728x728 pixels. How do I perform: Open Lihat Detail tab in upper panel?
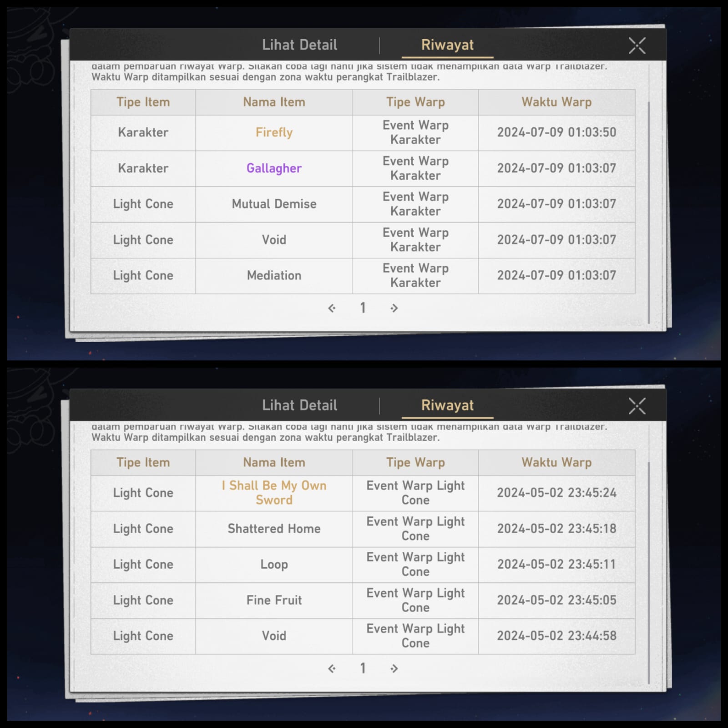pos(299,45)
